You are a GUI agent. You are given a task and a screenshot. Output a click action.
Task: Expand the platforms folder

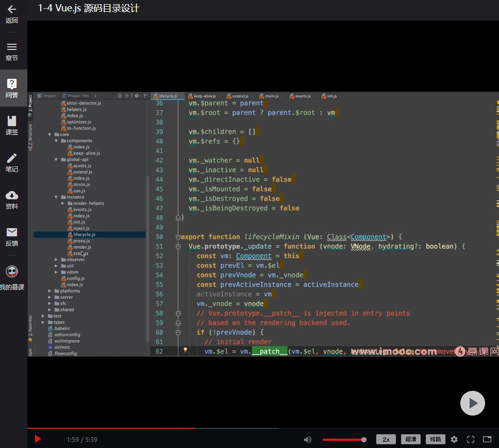click(x=49, y=291)
